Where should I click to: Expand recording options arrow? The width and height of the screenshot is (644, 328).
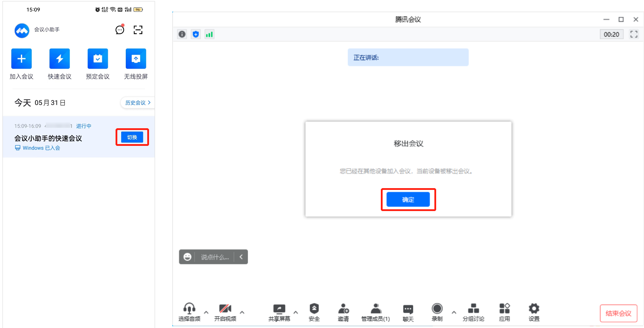pyautogui.click(x=454, y=312)
